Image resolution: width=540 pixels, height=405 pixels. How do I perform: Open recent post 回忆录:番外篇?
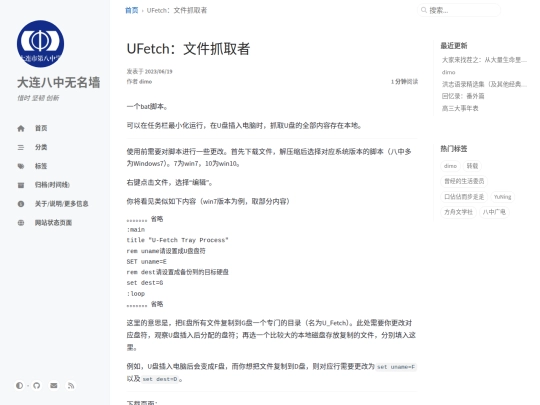tap(463, 96)
